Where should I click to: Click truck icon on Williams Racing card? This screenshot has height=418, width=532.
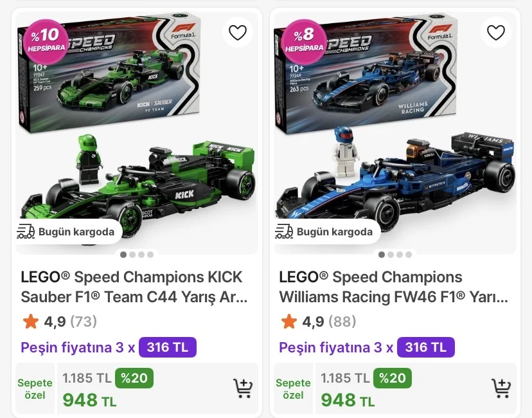pos(284,232)
